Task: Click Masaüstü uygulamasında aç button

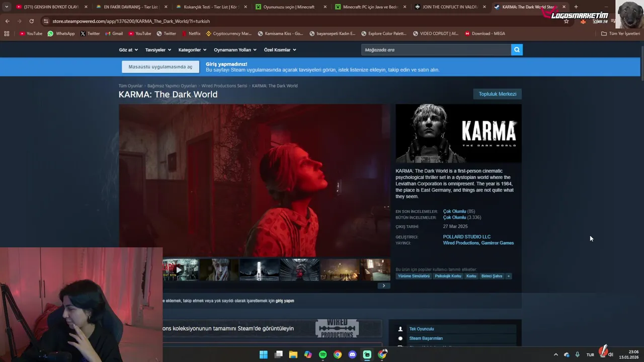Action: pyautogui.click(x=160, y=67)
